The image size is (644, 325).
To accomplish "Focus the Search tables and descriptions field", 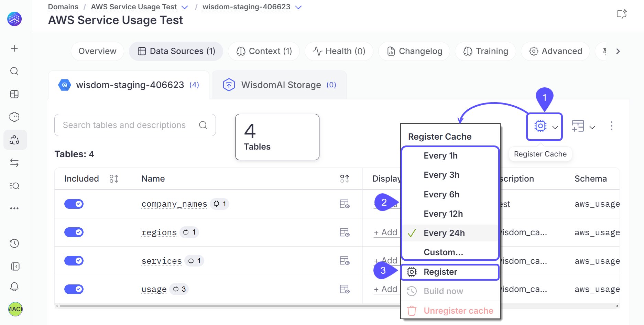I will 135,125.
